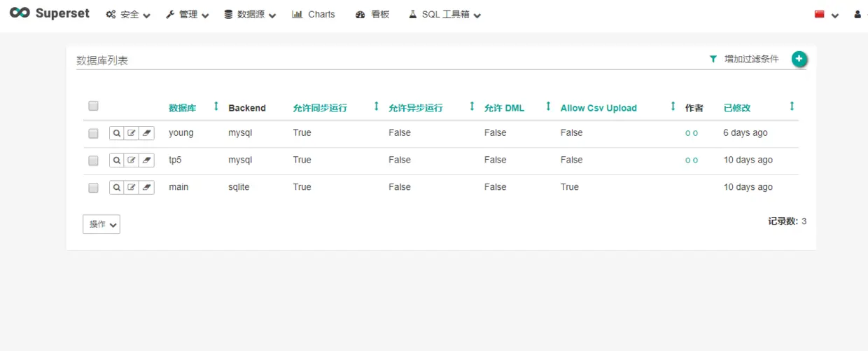Open author link in tp5 row
The width and height of the screenshot is (868, 351).
(692, 160)
